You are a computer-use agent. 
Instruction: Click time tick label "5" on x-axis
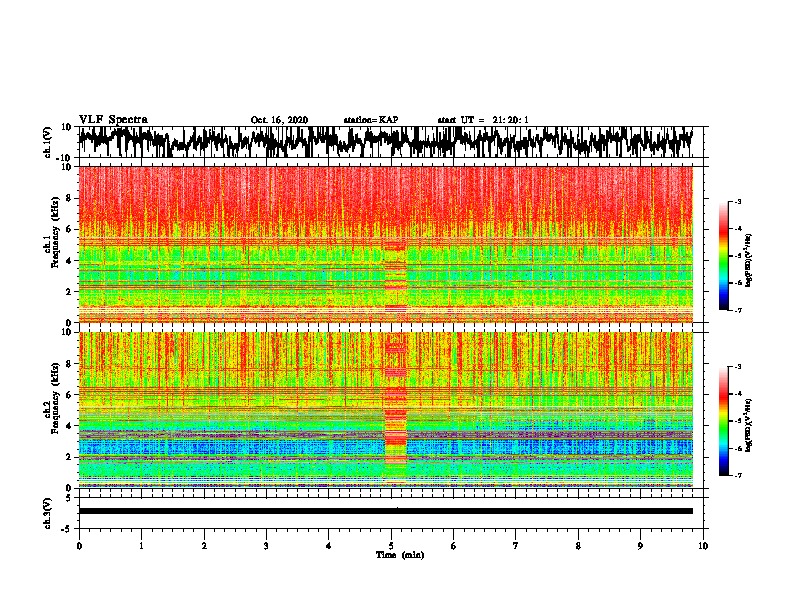point(391,546)
